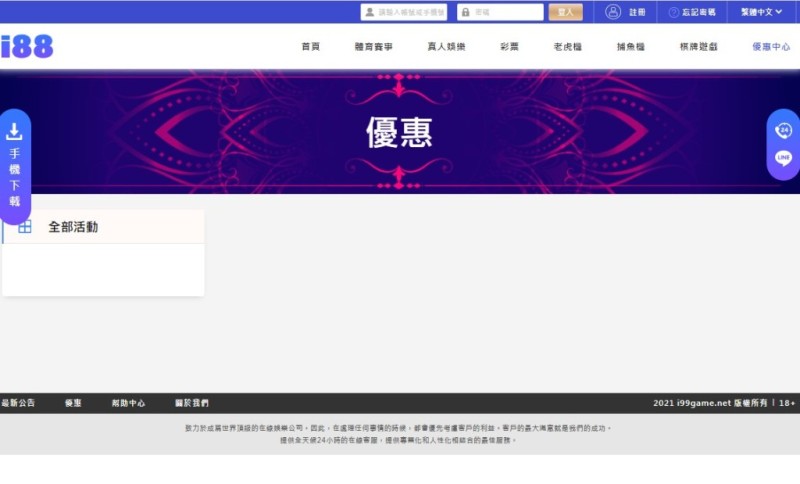Click the grid icon beside 全部活動

pyautogui.click(x=25, y=227)
